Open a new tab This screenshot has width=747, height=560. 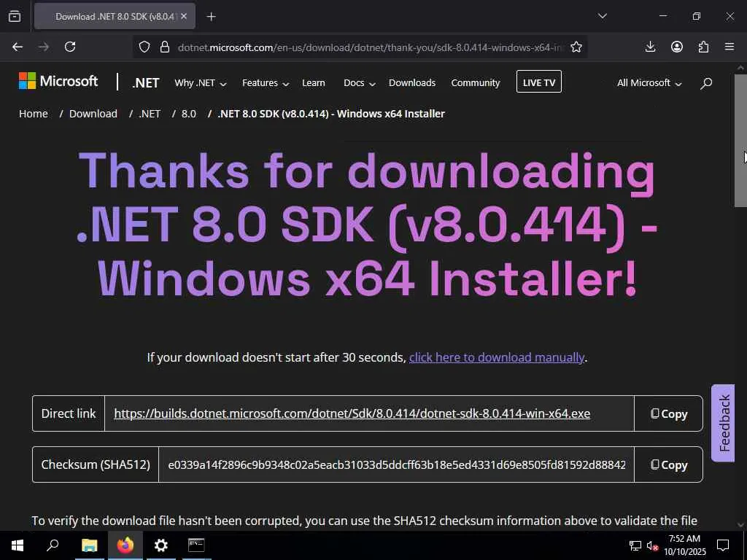(x=211, y=17)
